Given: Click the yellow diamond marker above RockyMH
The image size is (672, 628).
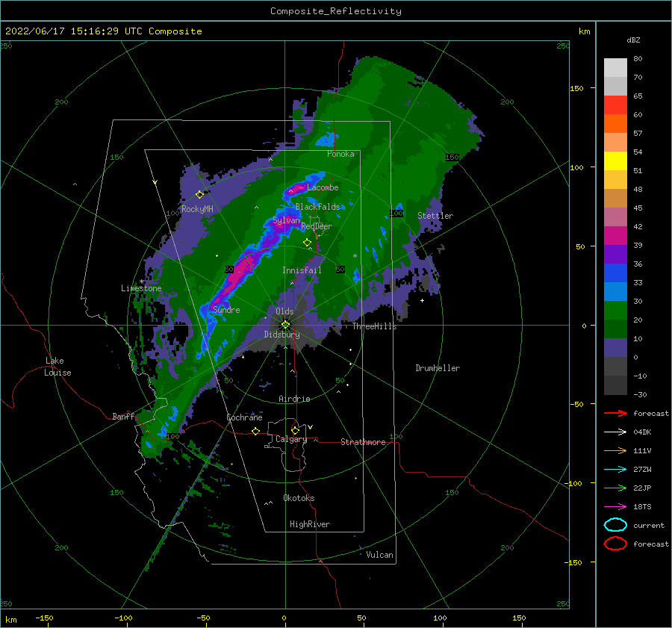Looking at the screenshot, I should point(199,195).
